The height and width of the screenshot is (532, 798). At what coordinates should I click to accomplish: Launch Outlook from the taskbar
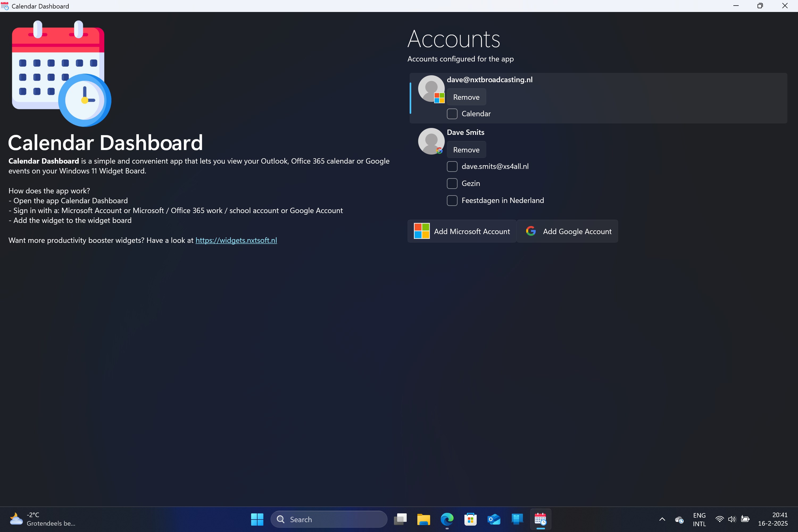point(494,519)
